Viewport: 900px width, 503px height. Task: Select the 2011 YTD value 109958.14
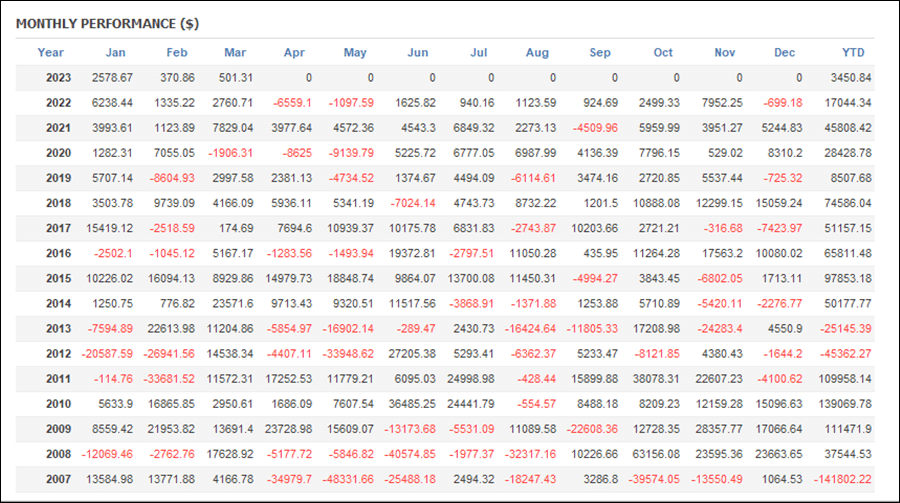845,379
